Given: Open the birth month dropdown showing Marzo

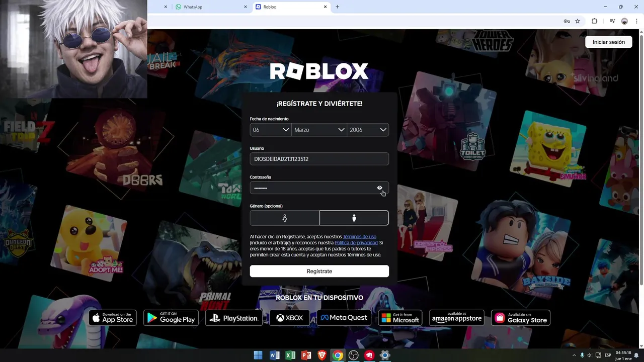Looking at the screenshot, I should (319, 130).
